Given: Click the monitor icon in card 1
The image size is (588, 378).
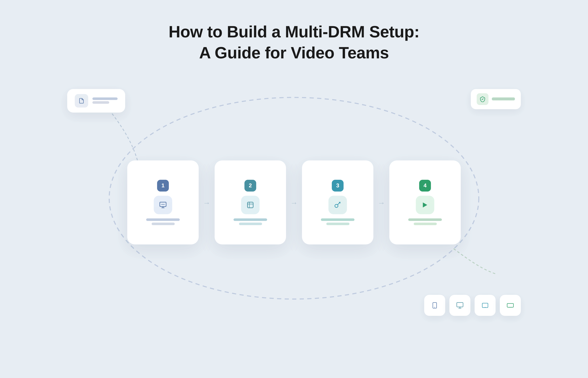Looking at the screenshot, I should [163, 205].
